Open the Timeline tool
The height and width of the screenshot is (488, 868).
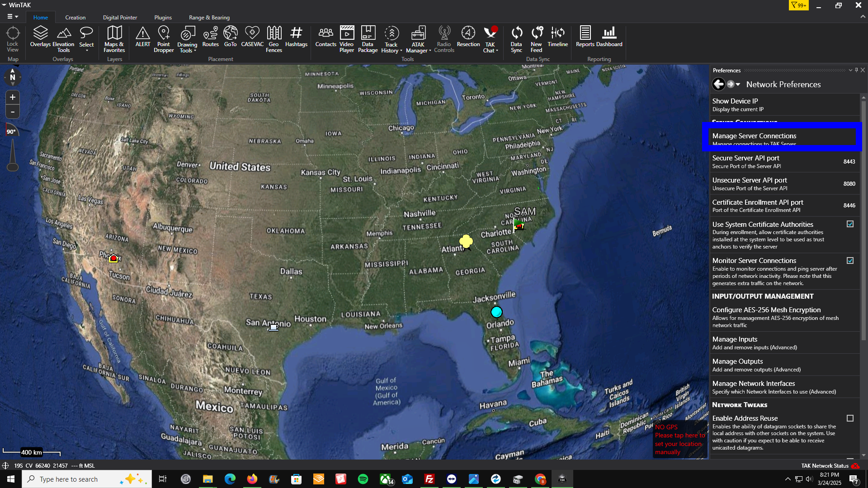[x=558, y=37]
